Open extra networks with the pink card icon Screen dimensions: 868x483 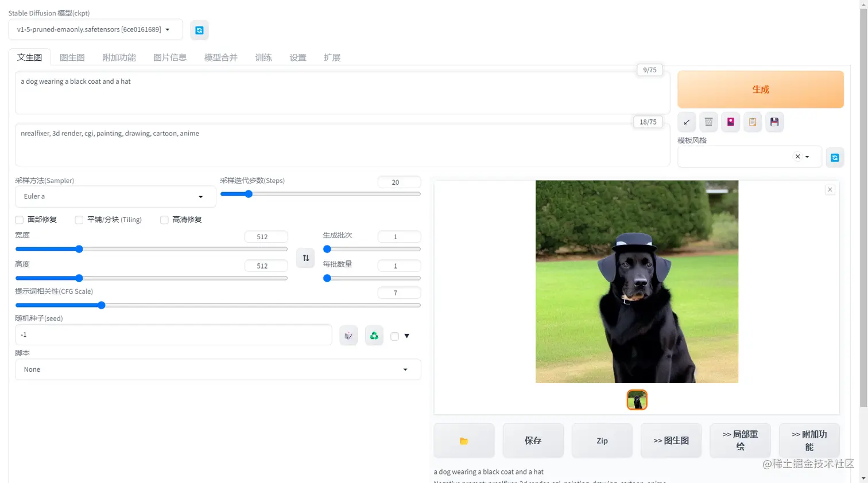730,122
